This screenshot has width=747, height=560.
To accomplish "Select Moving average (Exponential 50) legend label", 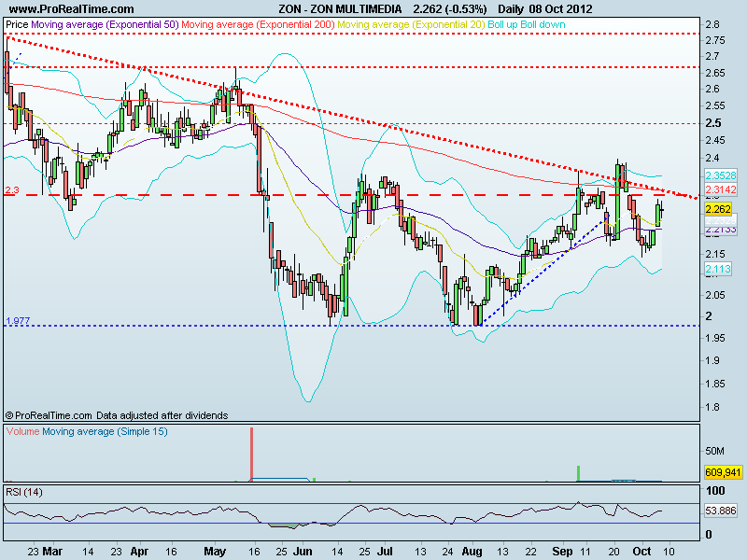I will [x=105, y=24].
